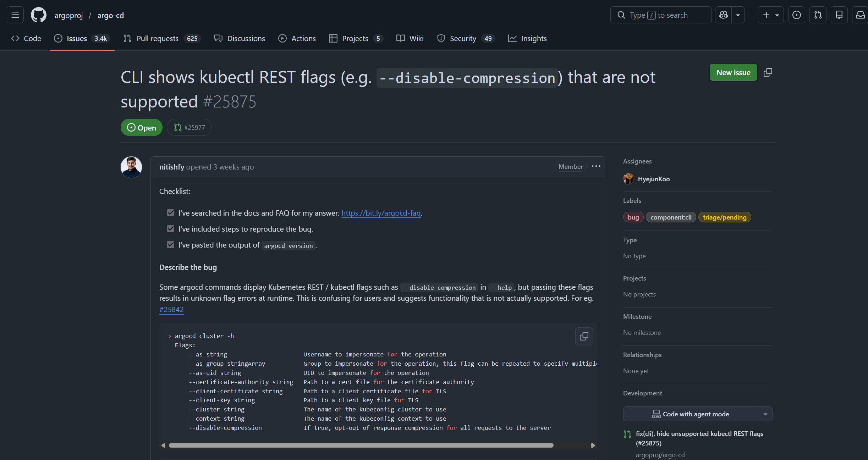
Task: Click the code block horizontal scrollbar
Action: click(x=361, y=445)
